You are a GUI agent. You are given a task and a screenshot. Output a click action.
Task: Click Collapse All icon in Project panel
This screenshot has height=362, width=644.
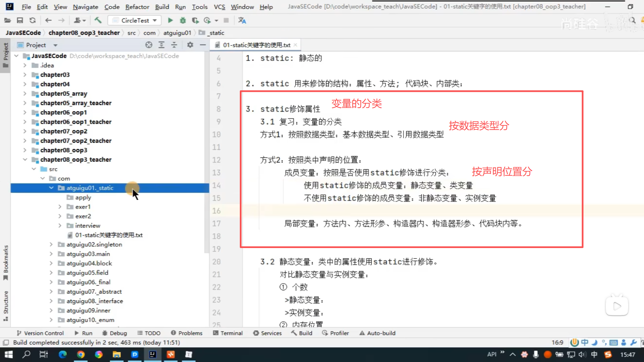point(174,45)
